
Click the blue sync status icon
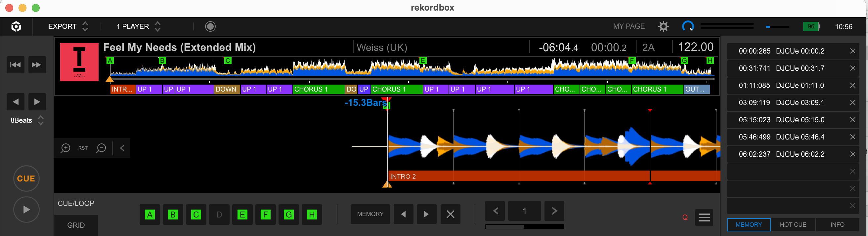click(688, 26)
